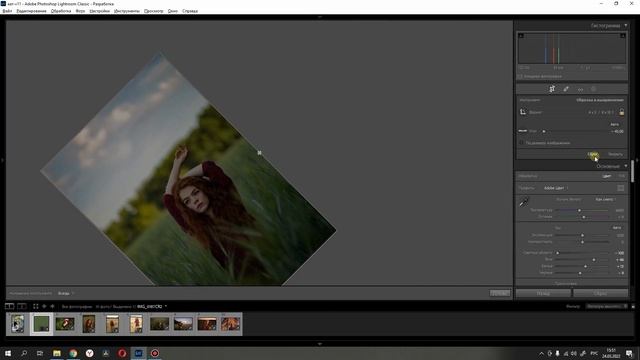Image resolution: width=640 pixels, height=360 pixels.
Task: Click the Close button in crop panel
Action: coord(616,154)
